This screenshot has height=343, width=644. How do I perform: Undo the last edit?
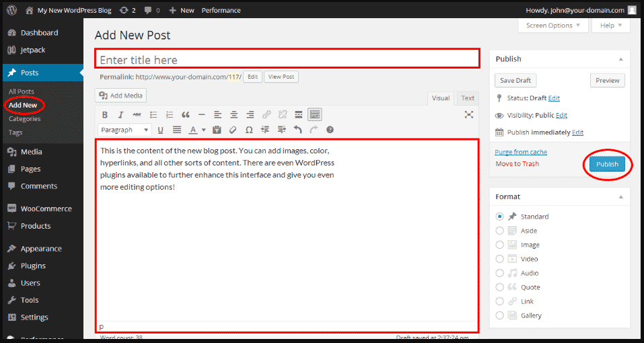pos(297,130)
